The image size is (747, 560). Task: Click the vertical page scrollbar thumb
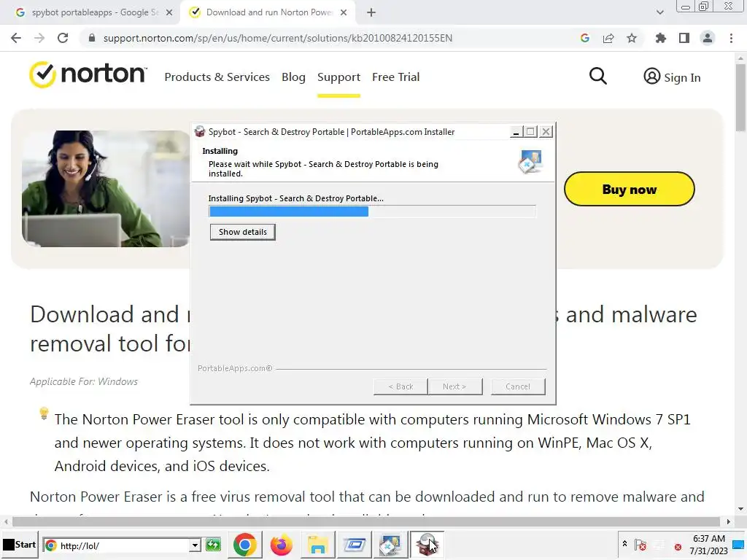click(x=740, y=98)
